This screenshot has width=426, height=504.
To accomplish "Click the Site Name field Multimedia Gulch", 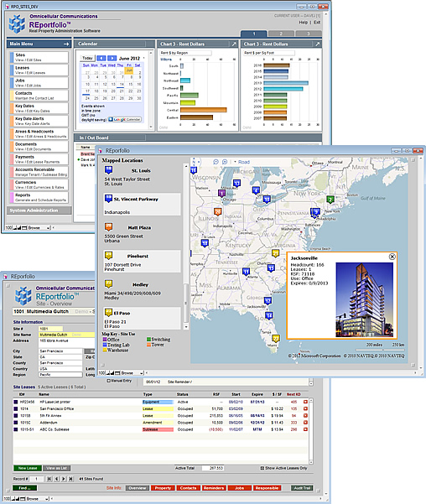I will pos(66,335).
